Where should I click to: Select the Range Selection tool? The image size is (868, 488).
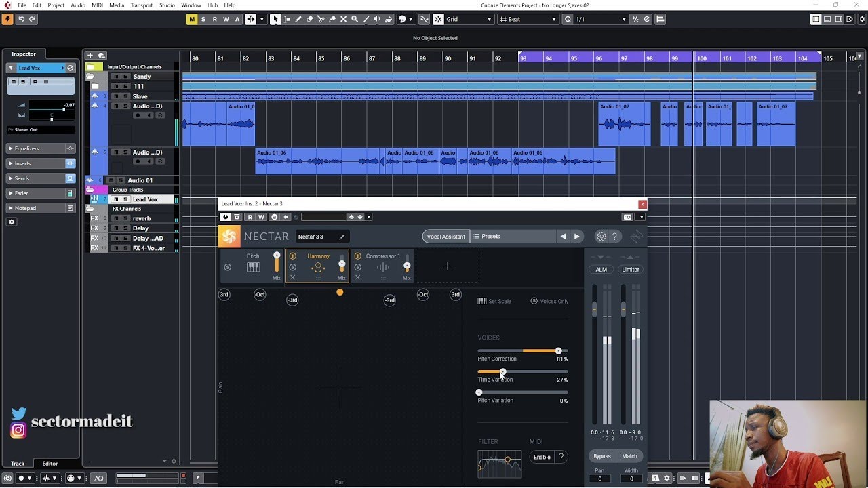point(287,19)
